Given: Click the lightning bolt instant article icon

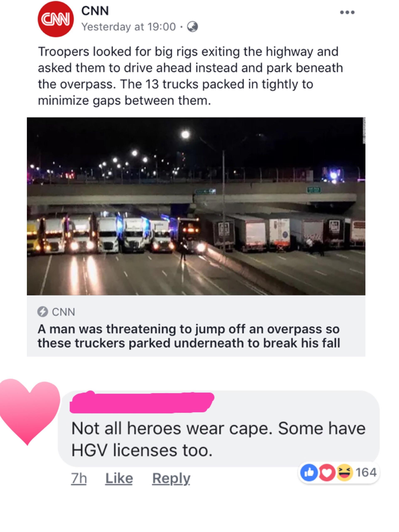Looking at the screenshot, I should [x=43, y=312].
